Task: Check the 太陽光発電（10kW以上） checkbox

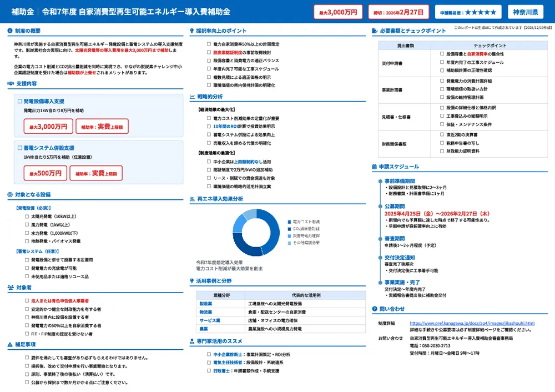Action: tap(27, 216)
